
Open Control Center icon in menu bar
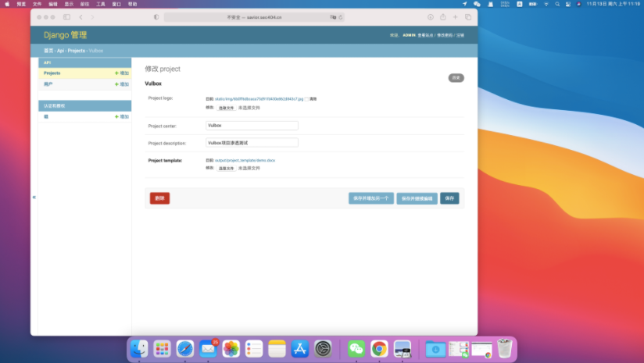click(568, 4)
